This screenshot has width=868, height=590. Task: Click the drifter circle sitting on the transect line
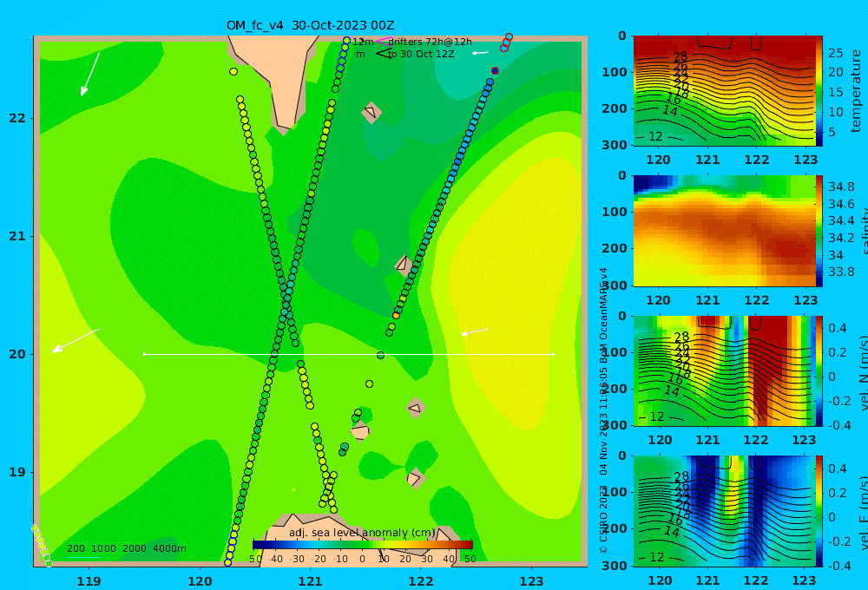(380, 356)
